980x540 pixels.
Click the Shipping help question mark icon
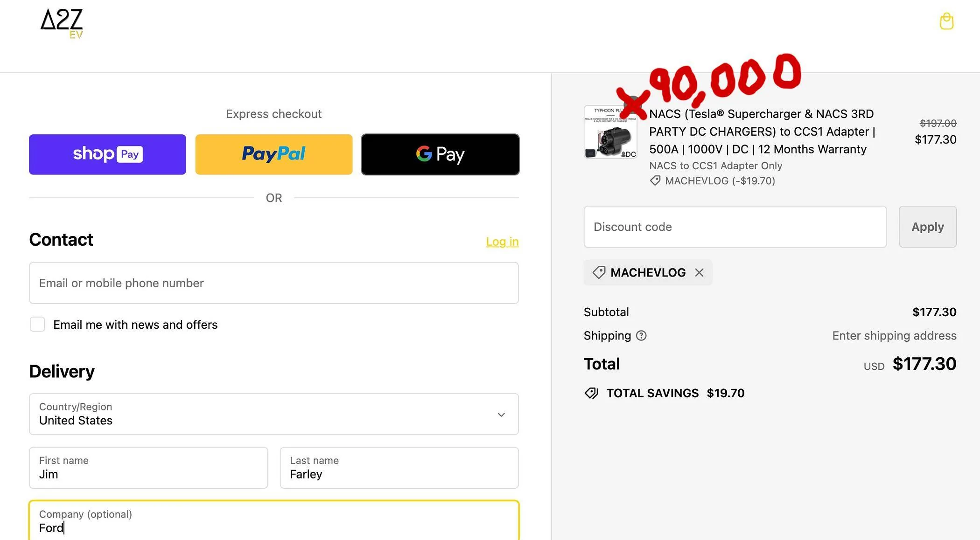tap(642, 336)
